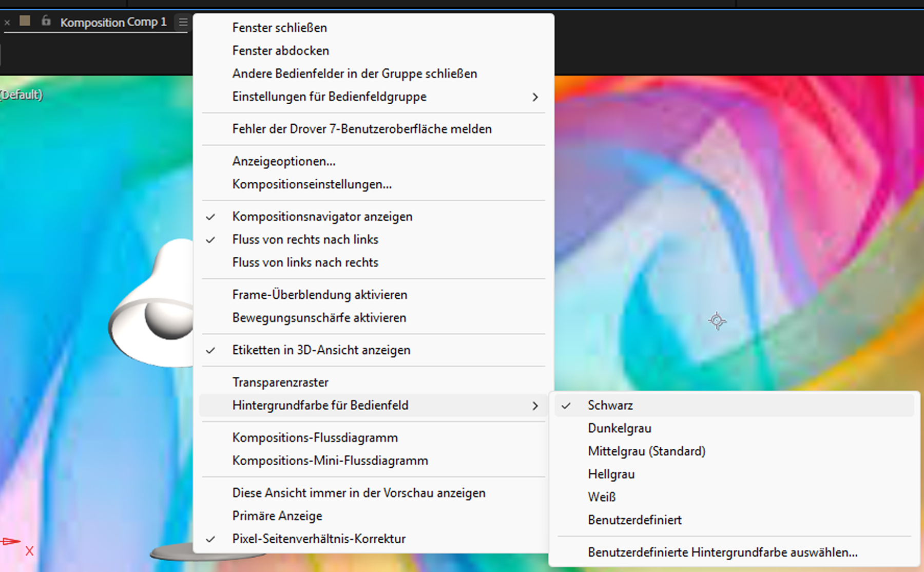Open Kompositionseinstellungen dialog
This screenshot has height=572, width=924.
click(x=311, y=184)
